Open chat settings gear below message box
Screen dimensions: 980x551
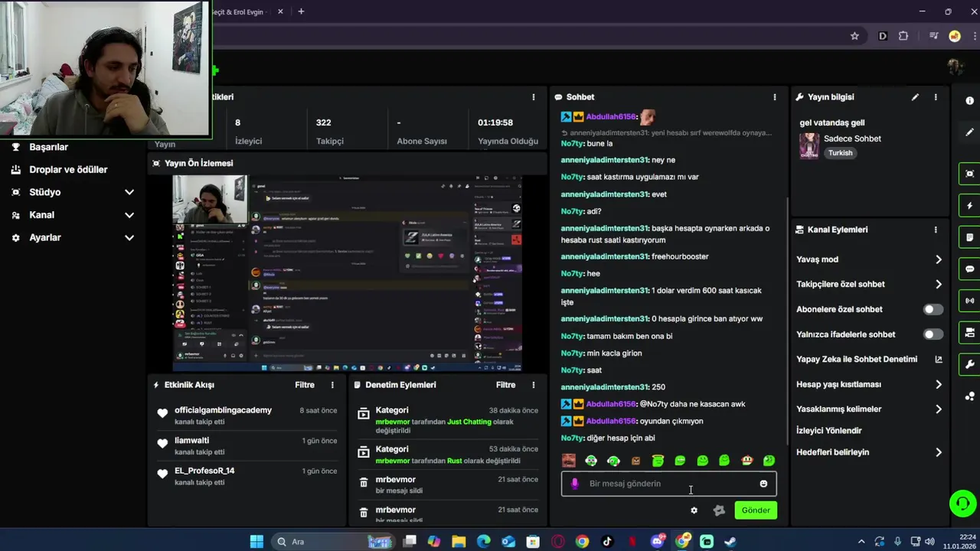click(x=694, y=510)
